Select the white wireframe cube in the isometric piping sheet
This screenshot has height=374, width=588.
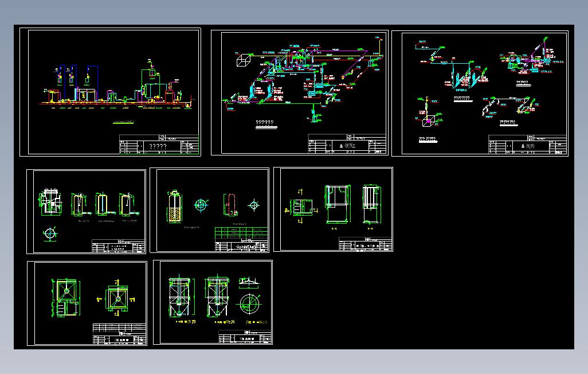click(243, 60)
